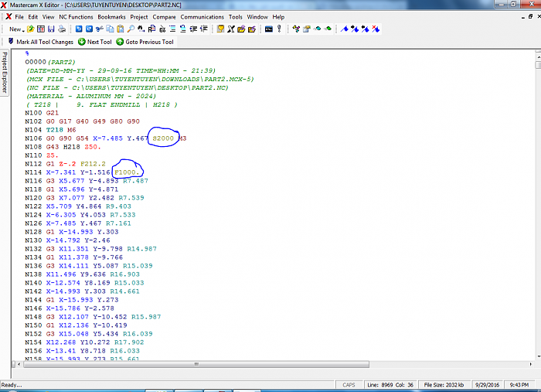Click the Mark All Tool Changes shield icon

click(x=11, y=42)
